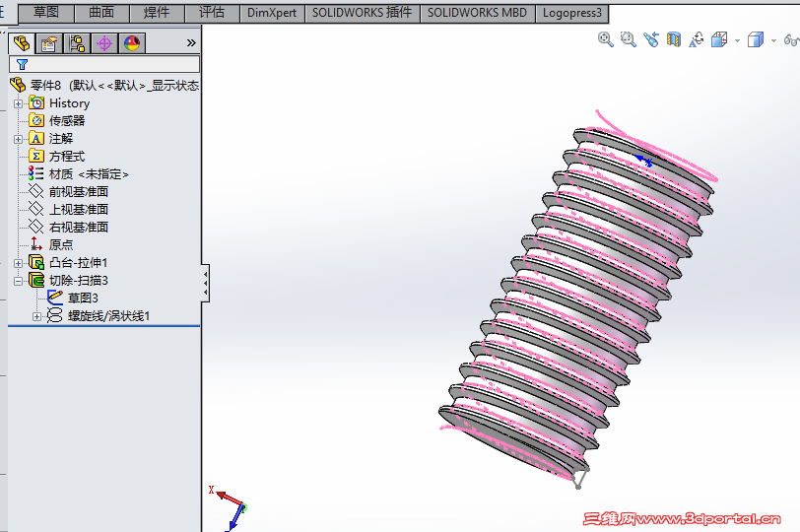Open the FeatureManager design tree tab

tap(22, 43)
